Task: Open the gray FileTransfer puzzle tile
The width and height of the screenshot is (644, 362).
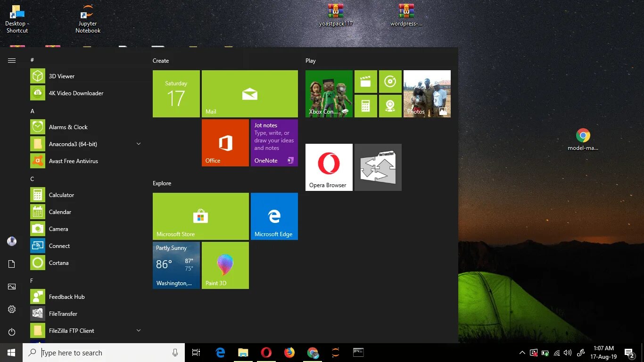Action: click(378, 167)
